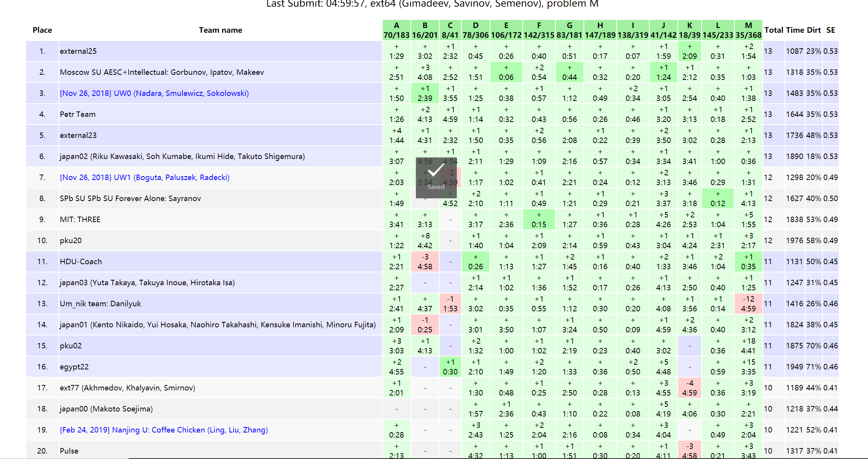Click the MIT: THREE team name
Image resolution: width=868 pixels, height=459 pixels.
pos(80,219)
